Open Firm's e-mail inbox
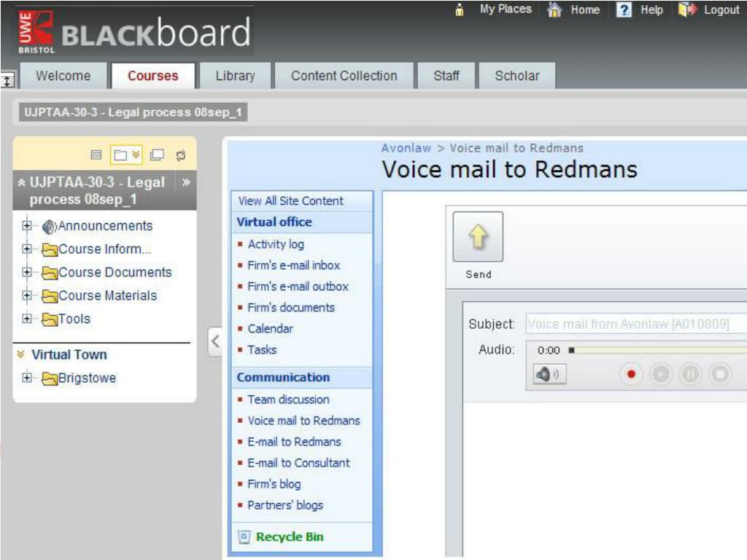 (294, 265)
